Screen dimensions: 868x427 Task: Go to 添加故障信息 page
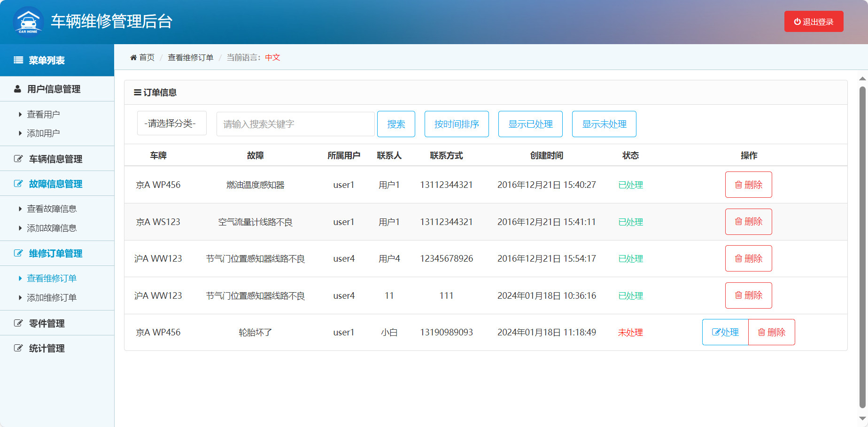(x=52, y=228)
